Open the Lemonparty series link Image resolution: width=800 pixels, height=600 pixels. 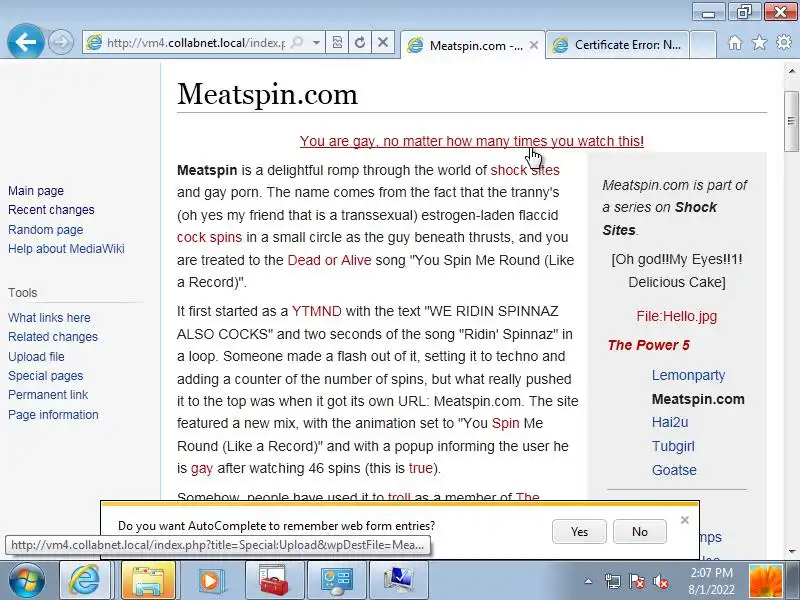(x=688, y=376)
